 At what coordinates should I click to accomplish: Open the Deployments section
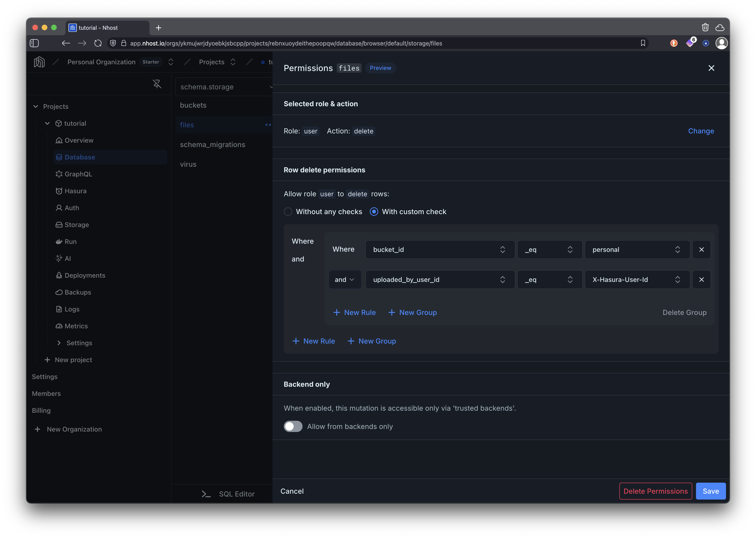coord(85,275)
